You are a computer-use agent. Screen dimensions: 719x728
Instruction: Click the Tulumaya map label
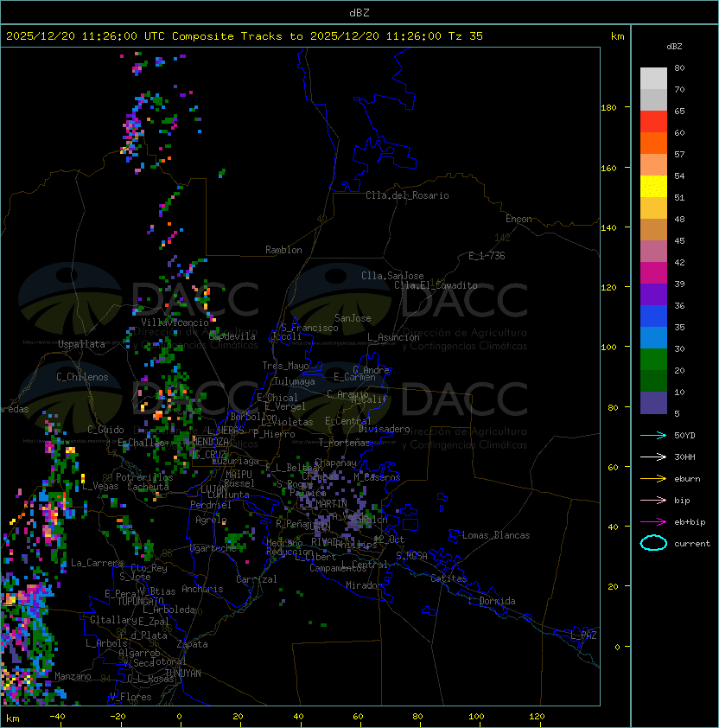point(295,381)
